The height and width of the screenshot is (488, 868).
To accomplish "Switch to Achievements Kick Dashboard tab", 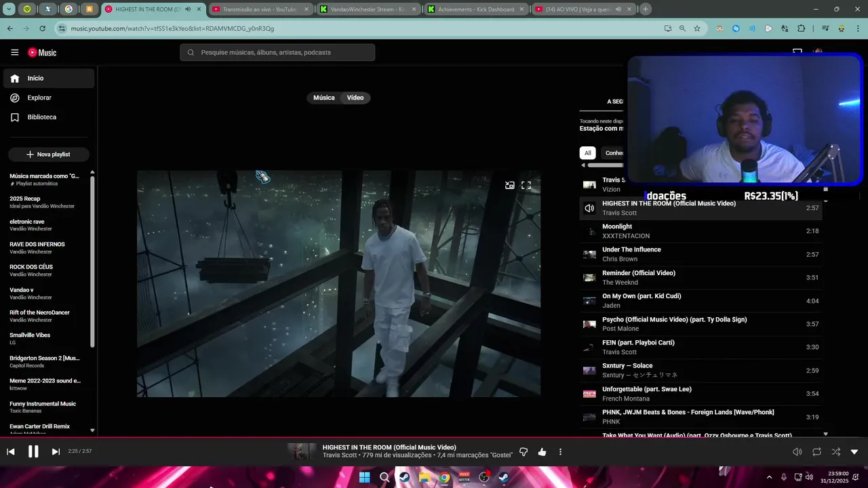I will [x=475, y=9].
